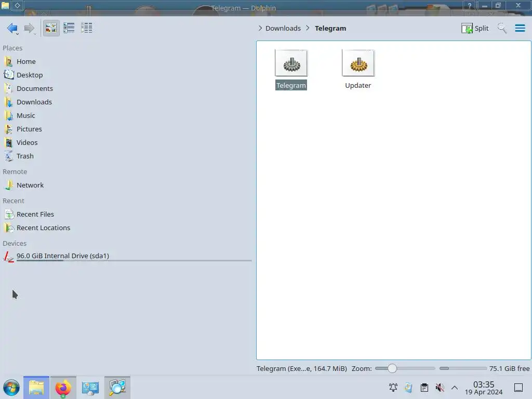
Task: Expand chevron between Downloads and Telegram
Action: pyautogui.click(x=308, y=28)
